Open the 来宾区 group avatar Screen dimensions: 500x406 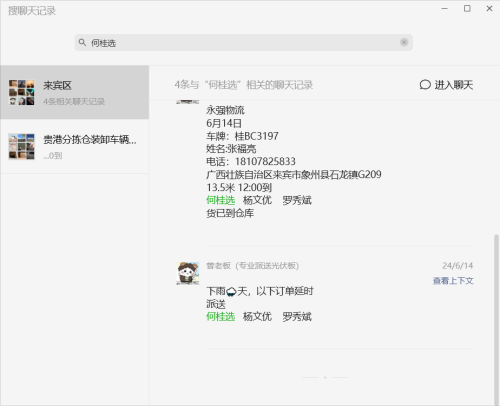pos(22,92)
